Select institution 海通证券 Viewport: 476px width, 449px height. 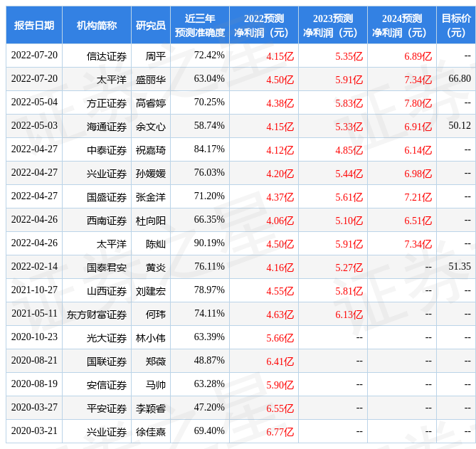point(107,127)
